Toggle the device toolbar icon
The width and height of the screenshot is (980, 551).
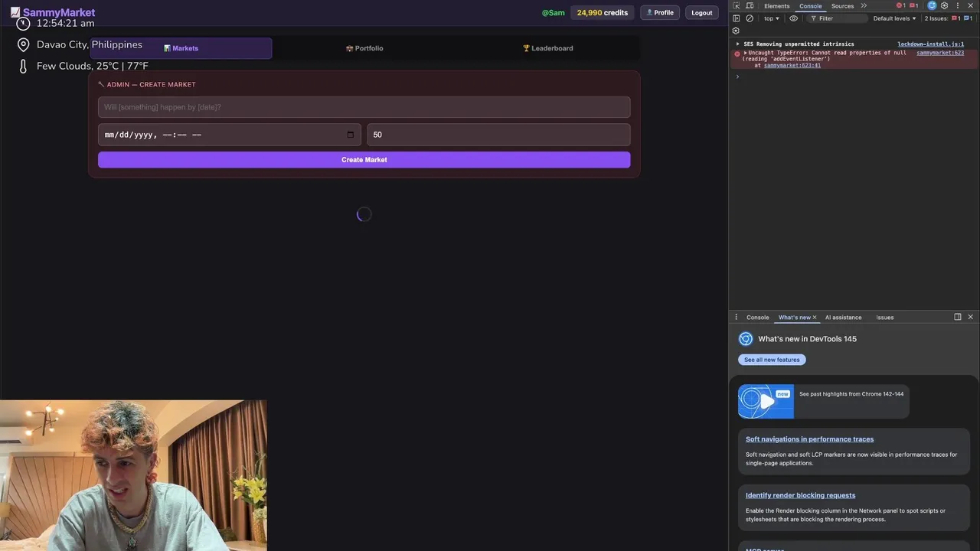749,6
